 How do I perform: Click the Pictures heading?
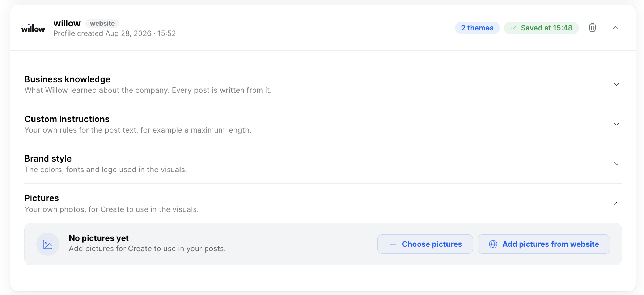pyautogui.click(x=42, y=198)
